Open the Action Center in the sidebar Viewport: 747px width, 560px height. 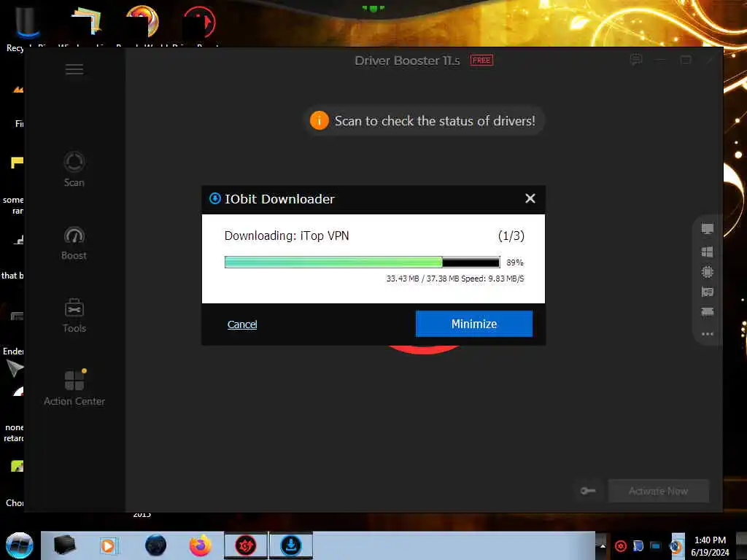[x=74, y=388]
